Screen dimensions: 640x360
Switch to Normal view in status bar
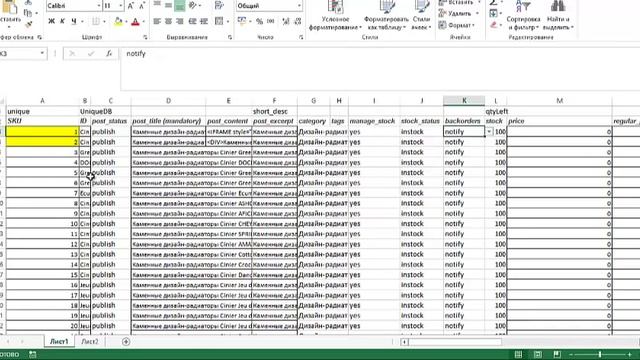pyautogui.click(x=518, y=354)
